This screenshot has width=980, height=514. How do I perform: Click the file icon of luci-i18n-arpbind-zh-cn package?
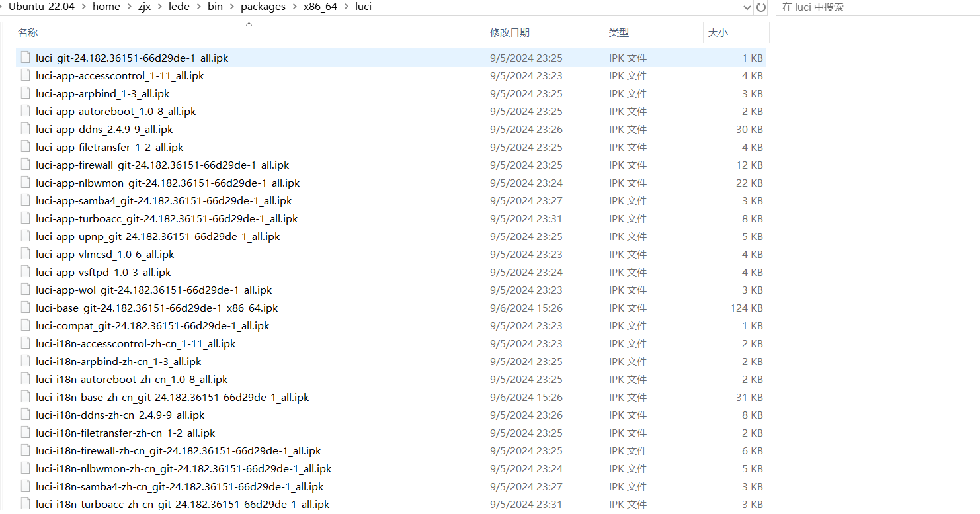[25, 361]
